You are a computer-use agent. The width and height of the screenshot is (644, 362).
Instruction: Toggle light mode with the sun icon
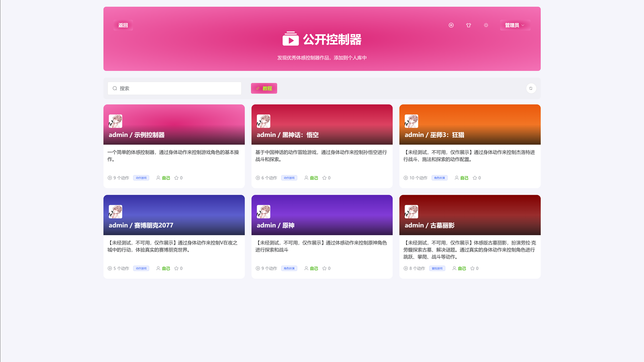[486, 25]
